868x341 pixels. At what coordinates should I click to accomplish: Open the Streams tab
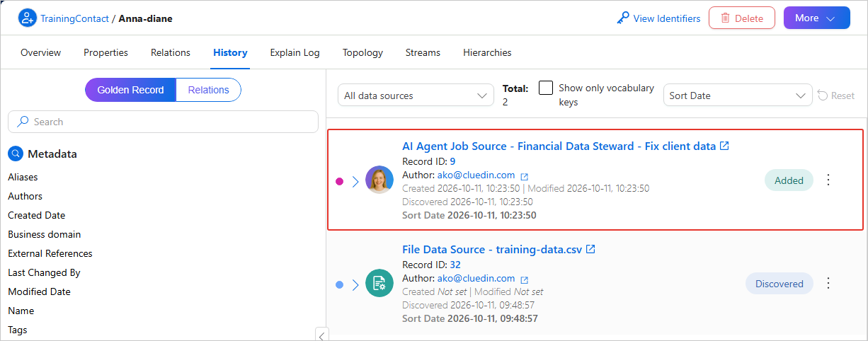[423, 52]
